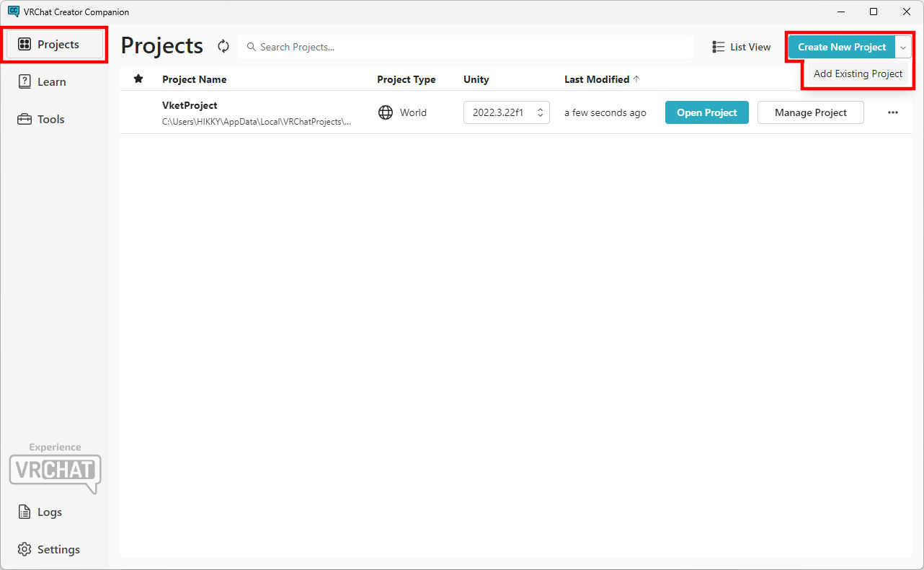Select Add Existing Project option
This screenshot has width=924, height=570.
coord(858,74)
